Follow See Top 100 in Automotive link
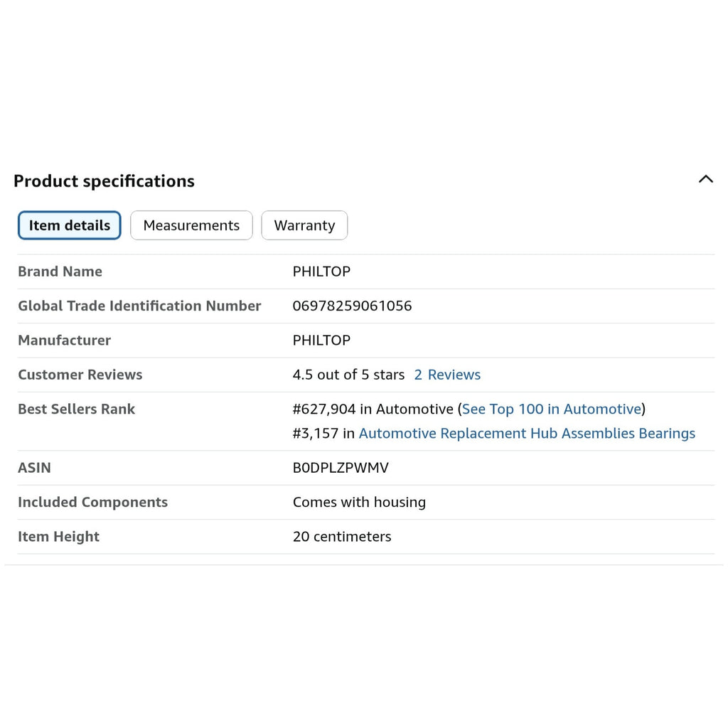728x728 pixels. click(552, 409)
